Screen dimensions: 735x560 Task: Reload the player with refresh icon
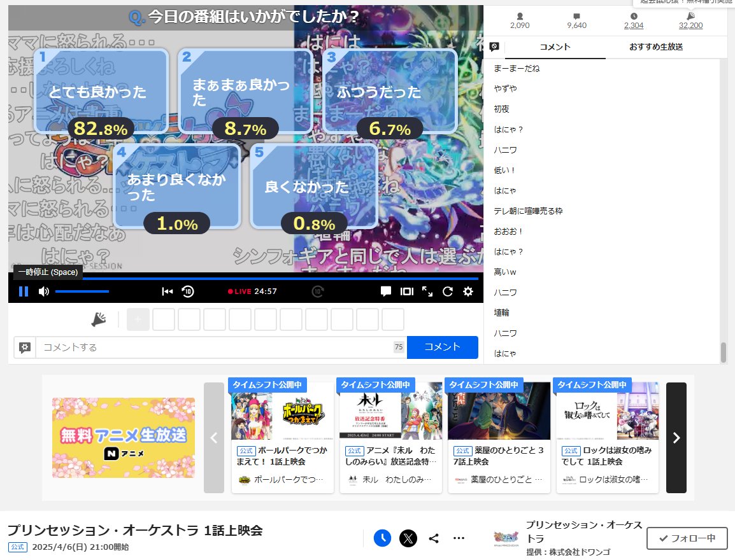pos(448,291)
